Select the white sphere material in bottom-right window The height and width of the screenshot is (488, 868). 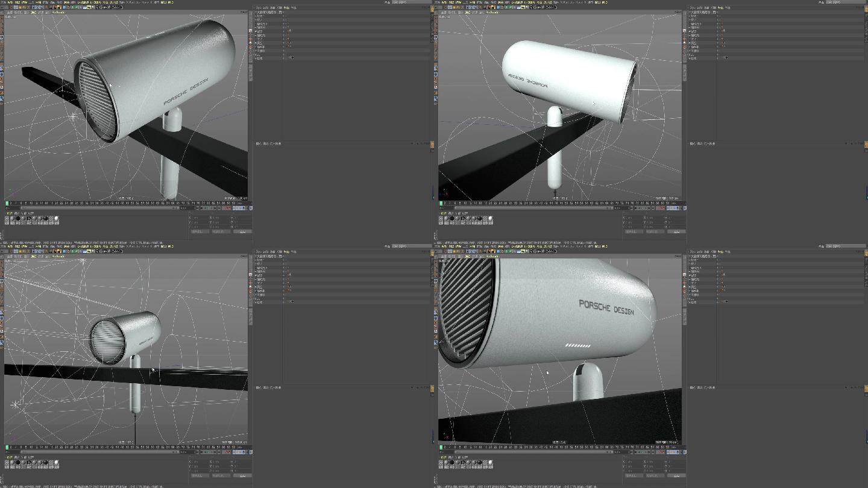(x=491, y=463)
